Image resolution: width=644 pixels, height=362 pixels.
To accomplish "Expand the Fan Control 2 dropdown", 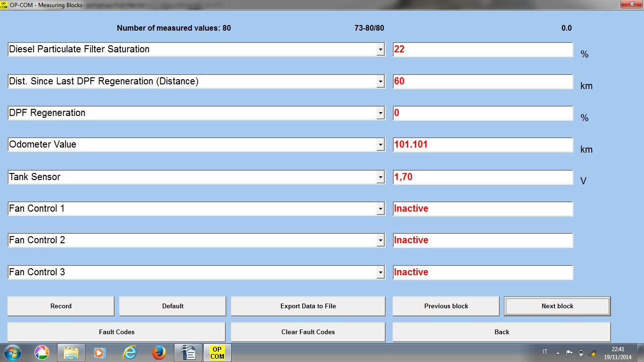I will [380, 240].
